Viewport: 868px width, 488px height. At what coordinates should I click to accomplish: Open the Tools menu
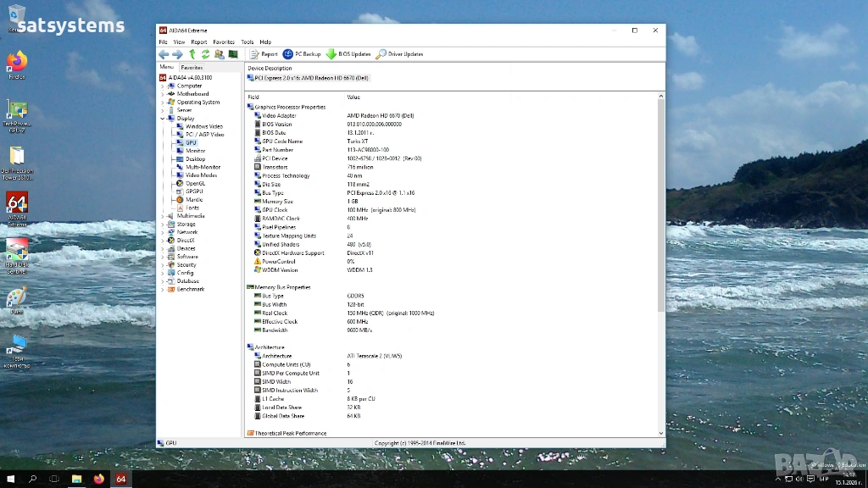point(247,42)
